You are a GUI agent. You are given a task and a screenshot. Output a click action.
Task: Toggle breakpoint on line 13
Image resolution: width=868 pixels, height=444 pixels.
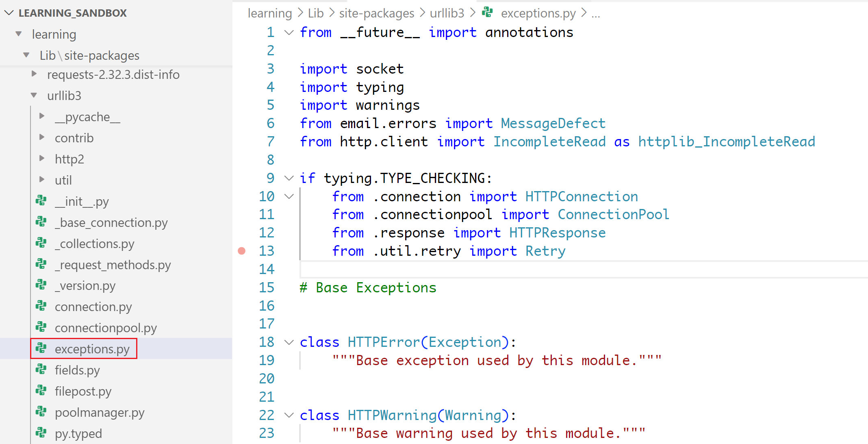pos(242,251)
